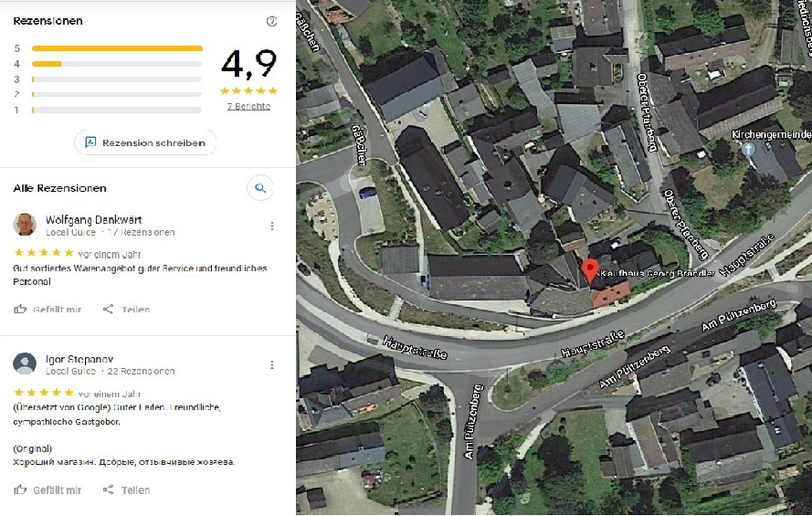Viewport: 812px width, 516px height.
Task: Click the Wolfgang Dankwart reviewer name
Action: 94,219
